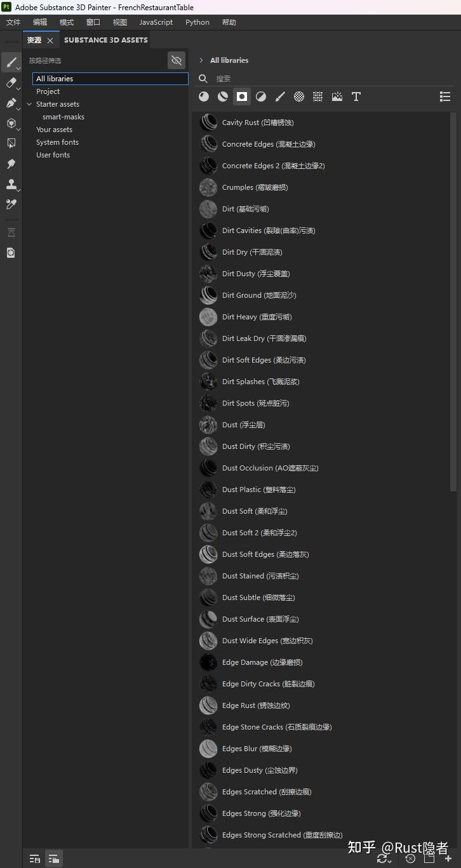Filter assets by Fonts T icon
The width and height of the screenshot is (461, 868).
tap(356, 97)
